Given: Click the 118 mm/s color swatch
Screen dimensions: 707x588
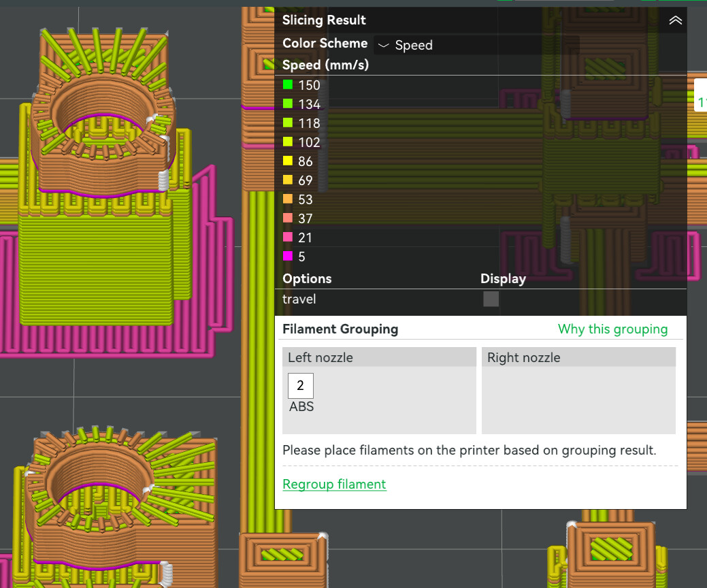Looking at the screenshot, I should (x=288, y=122).
